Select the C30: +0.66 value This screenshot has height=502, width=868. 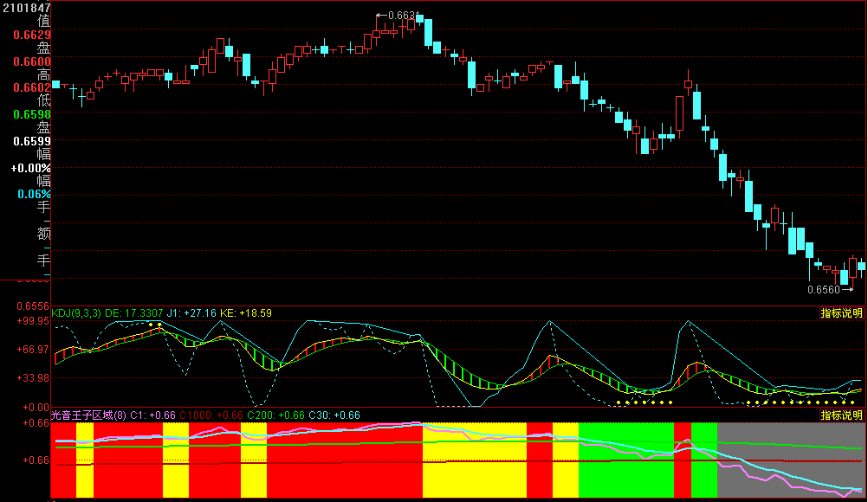334,415
